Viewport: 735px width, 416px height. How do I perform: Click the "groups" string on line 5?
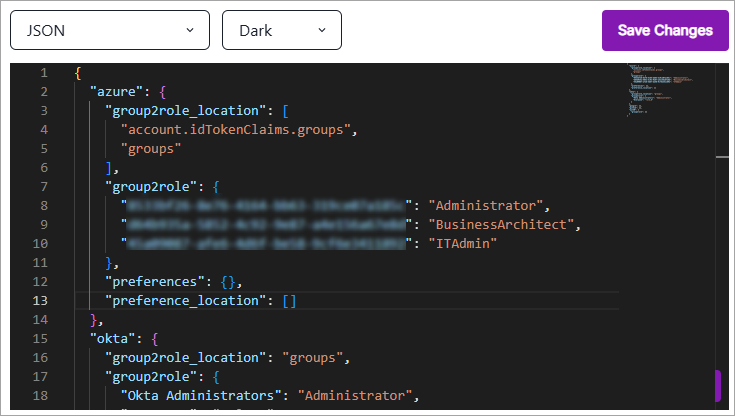[151, 148]
